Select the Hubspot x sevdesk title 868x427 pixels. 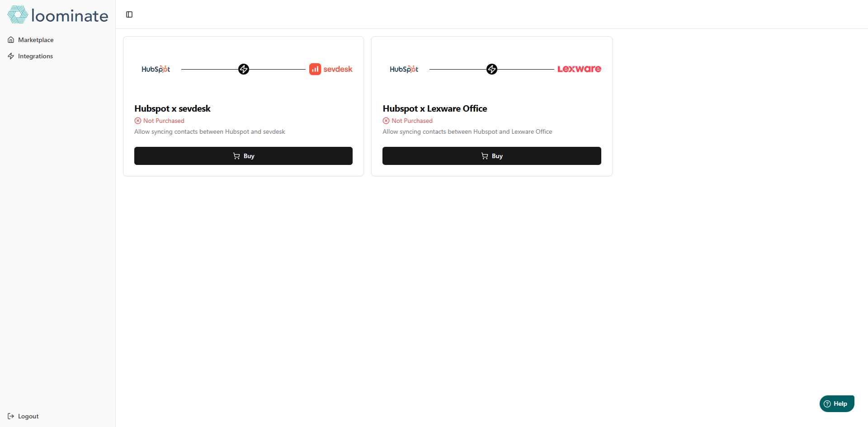click(x=172, y=108)
